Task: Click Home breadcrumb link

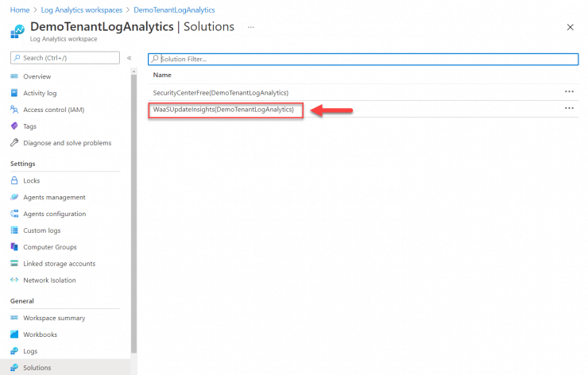Action: pos(19,10)
